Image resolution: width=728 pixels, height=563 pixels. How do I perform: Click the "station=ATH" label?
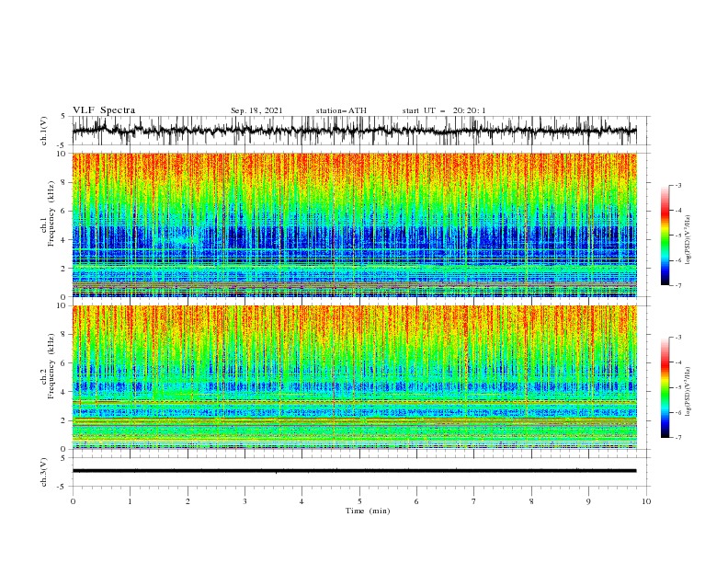(341, 110)
